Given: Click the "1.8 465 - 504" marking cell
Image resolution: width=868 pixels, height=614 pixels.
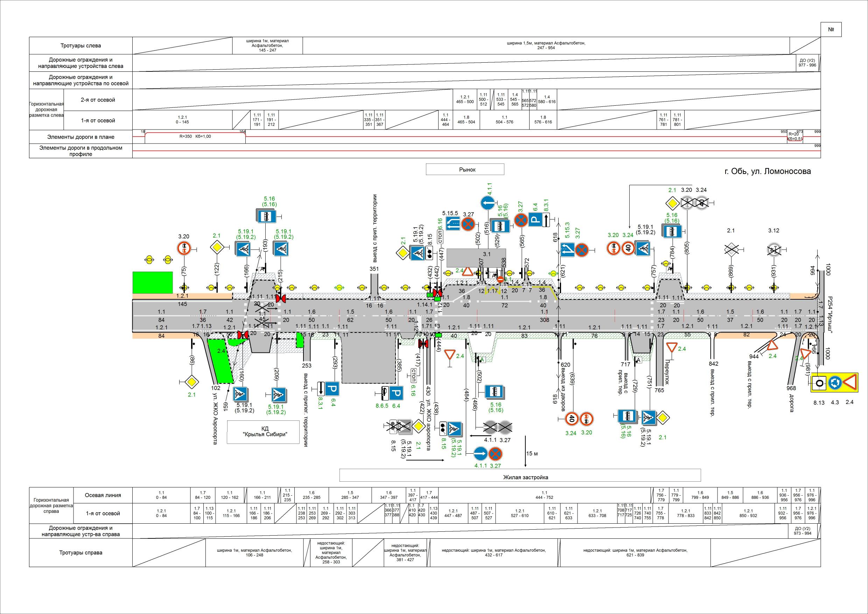Looking at the screenshot, I should click(467, 120).
